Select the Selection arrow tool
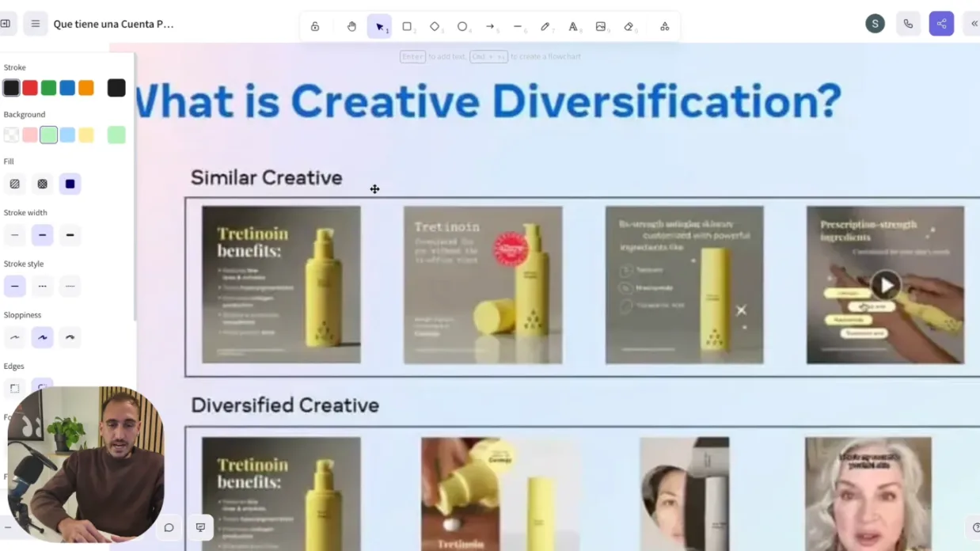Image resolution: width=980 pixels, height=551 pixels. point(379,26)
